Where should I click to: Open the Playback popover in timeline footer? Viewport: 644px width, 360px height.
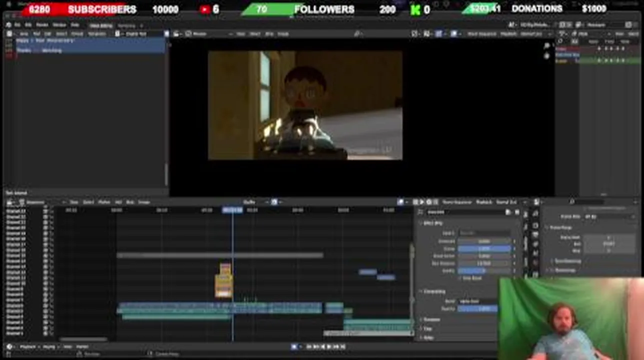click(x=29, y=346)
